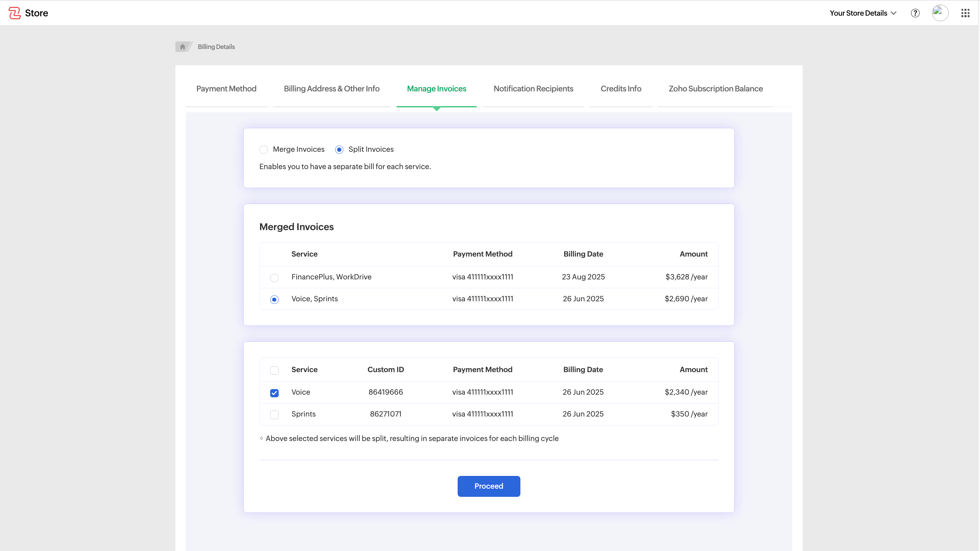The height and width of the screenshot is (551, 980).
Task: Go to home via breadcrumb icon
Action: 182,47
